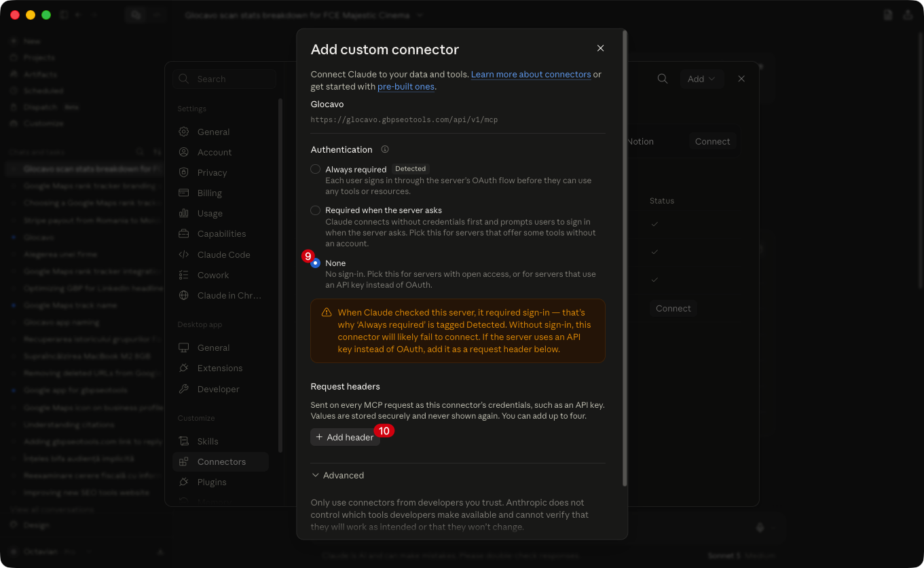Open Privacy settings via shield icon

pyautogui.click(x=183, y=172)
